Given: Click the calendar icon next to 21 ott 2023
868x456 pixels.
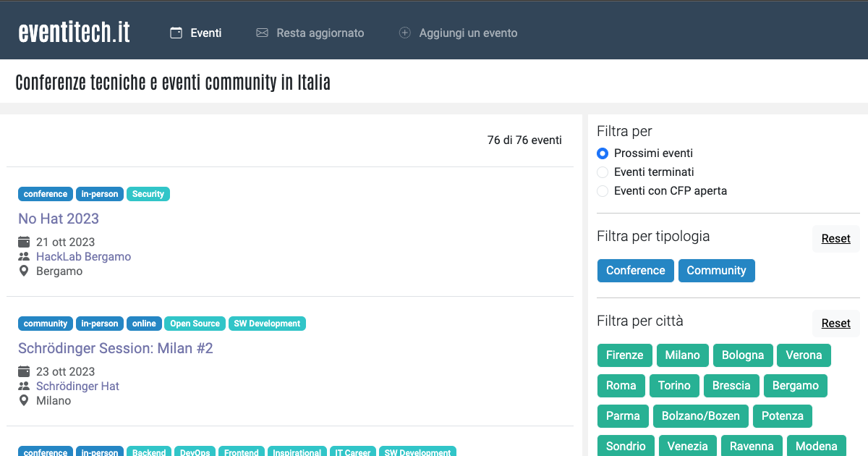Looking at the screenshot, I should coord(24,242).
